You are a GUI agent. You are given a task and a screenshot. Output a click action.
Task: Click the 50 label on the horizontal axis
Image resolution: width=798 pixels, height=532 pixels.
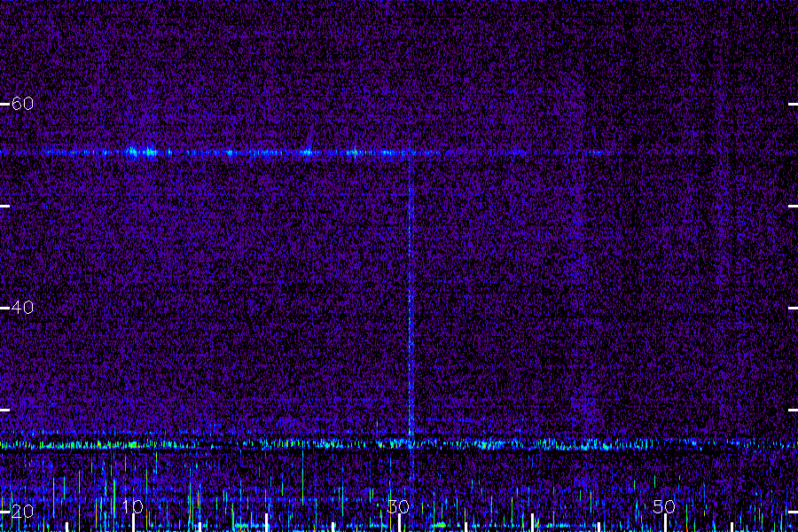(x=664, y=506)
